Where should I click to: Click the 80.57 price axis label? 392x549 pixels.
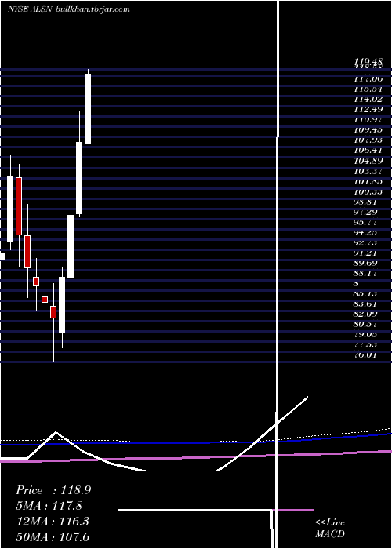click(x=366, y=325)
